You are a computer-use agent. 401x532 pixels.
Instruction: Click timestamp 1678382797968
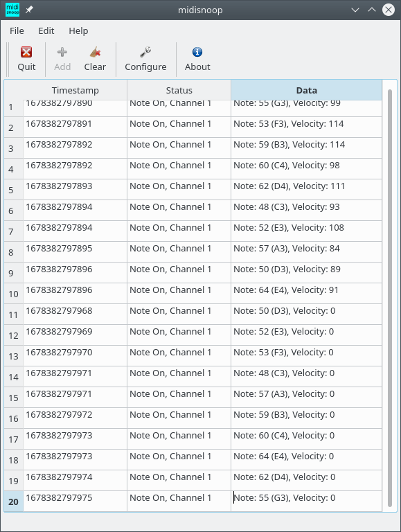pyautogui.click(x=75, y=314)
